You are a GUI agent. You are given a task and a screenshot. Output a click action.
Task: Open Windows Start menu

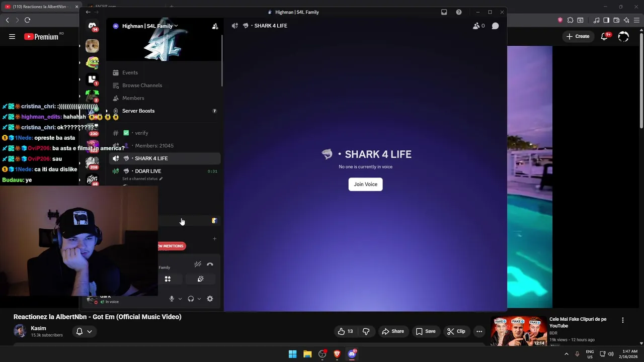[292, 354]
